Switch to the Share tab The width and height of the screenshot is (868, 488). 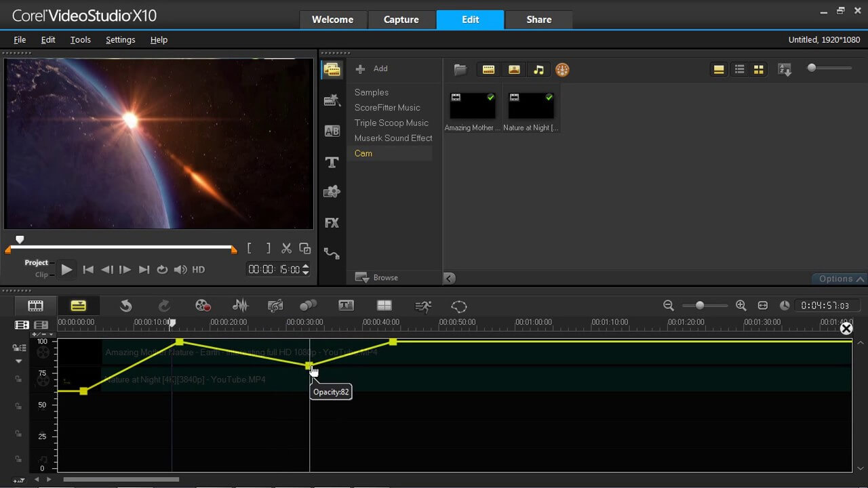pos(538,20)
